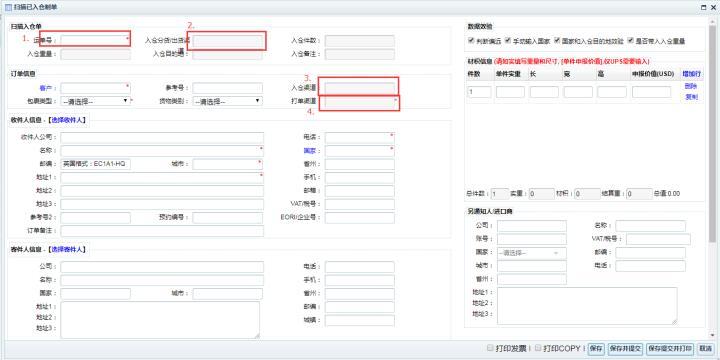Click the notify party VAT/税号 field
The width and height of the screenshot is (720, 360).
[x=658, y=239]
